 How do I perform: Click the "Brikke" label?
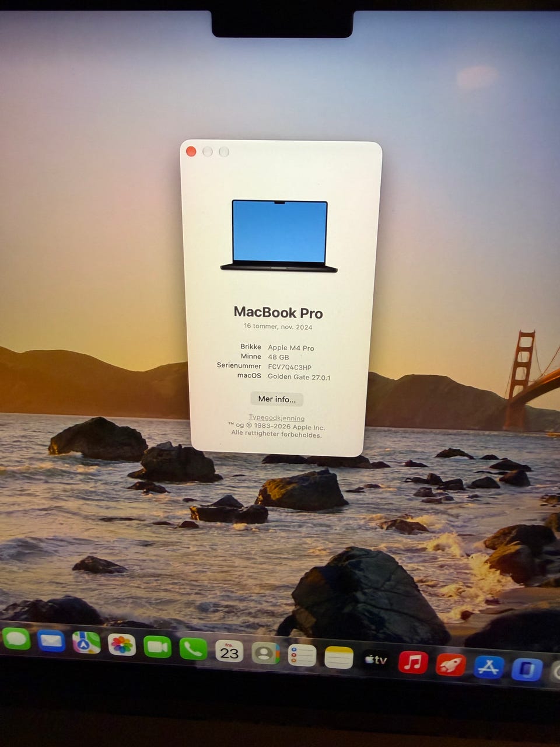(x=251, y=347)
